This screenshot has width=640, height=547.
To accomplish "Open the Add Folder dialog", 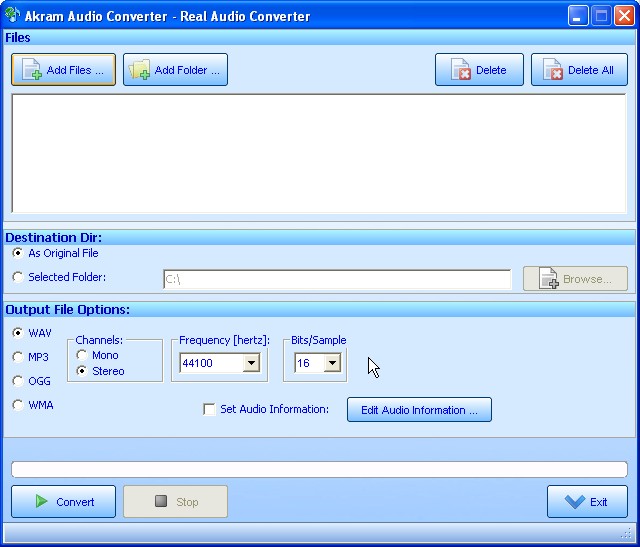I will [x=176, y=70].
